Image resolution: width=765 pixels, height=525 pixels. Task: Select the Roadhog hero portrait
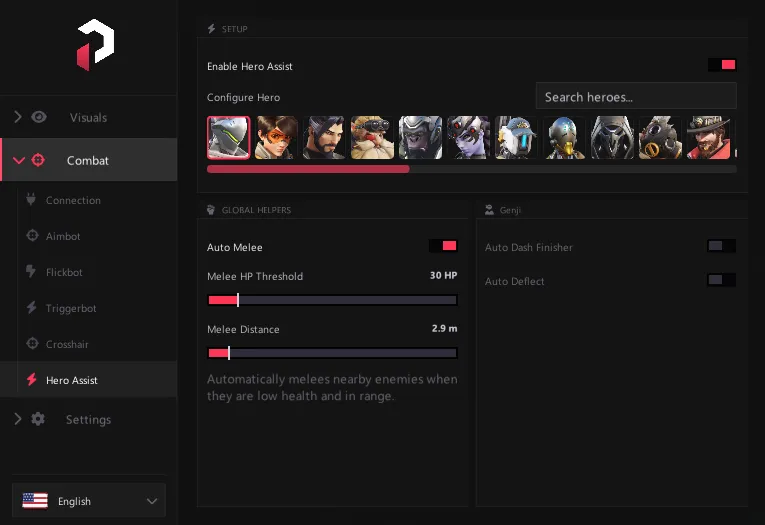(661, 138)
